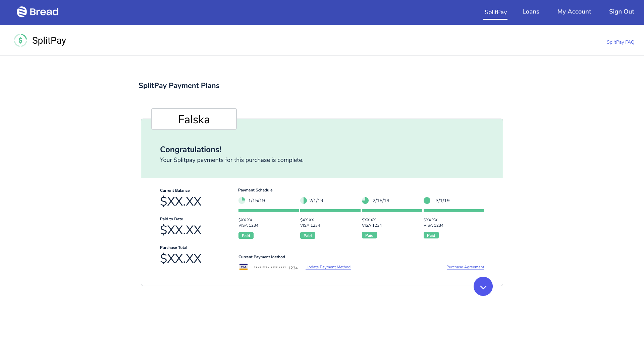The image size is (644, 355).
Task: Select the Falska merchant tab
Action: pyautogui.click(x=194, y=119)
